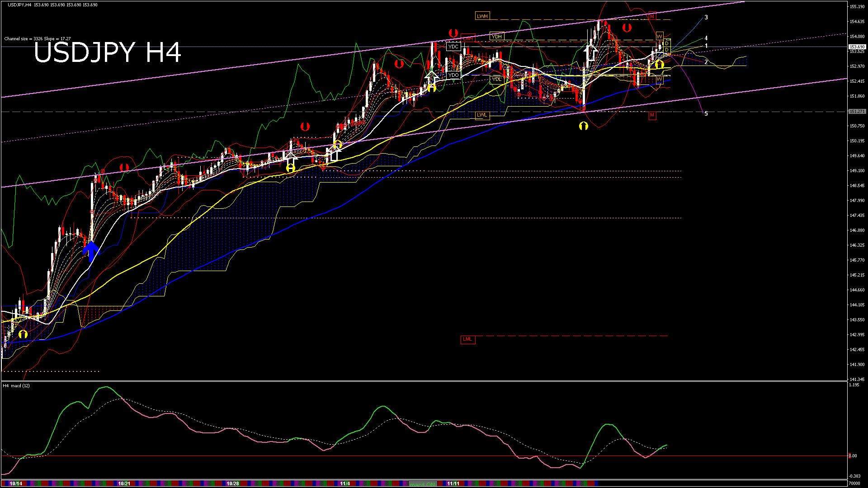The height and width of the screenshot is (488, 868).
Task: Select the upper yellow D label
Action: pos(667,44)
